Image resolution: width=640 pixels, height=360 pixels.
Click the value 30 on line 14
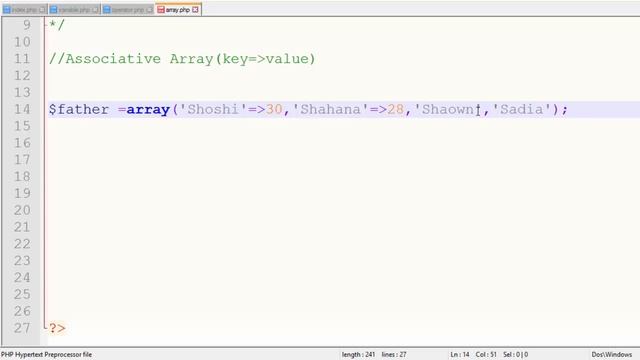click(x=274, y=109)
